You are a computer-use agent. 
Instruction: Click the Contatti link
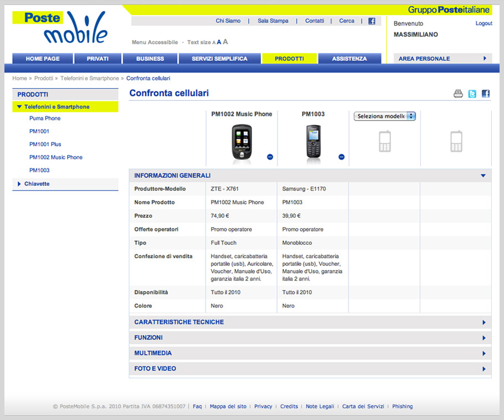click(315, 21)
